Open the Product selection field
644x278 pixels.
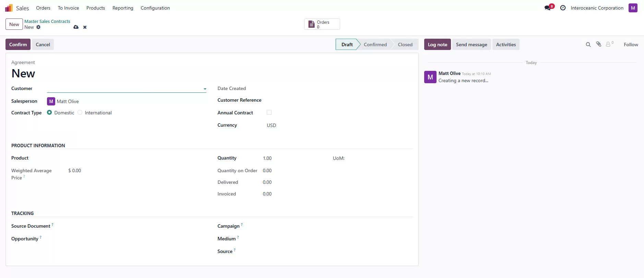pyautogui.click(x=137, y=158)
